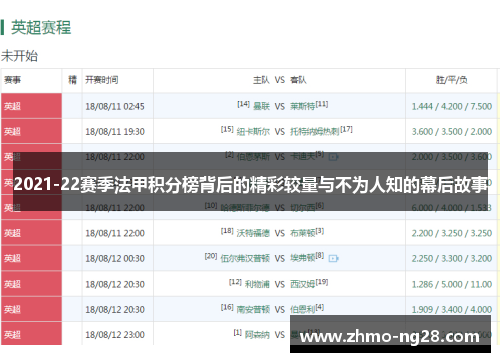Click kickoff time 18/08/11 02:45
This screenshot has height=362, width=500.
(x=115, y=106)
